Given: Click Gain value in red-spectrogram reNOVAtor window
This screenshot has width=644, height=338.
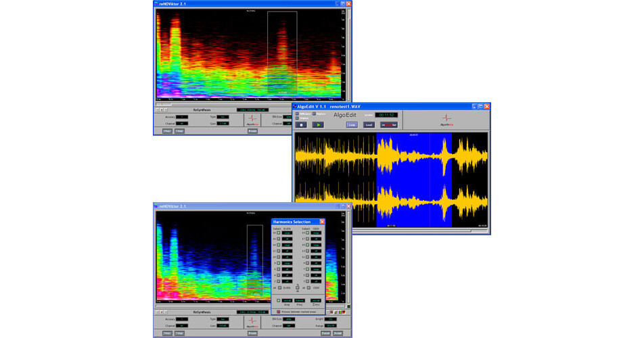Looking at the screenshot, I should click(x=223, y=124).
